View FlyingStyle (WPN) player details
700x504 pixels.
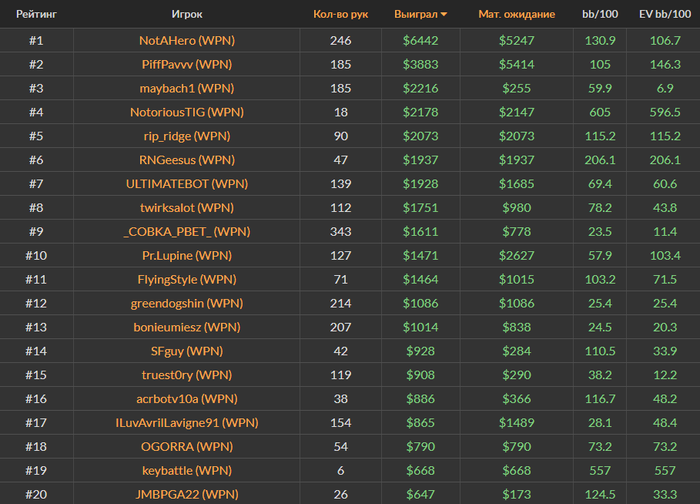click(x=187, y=280)
